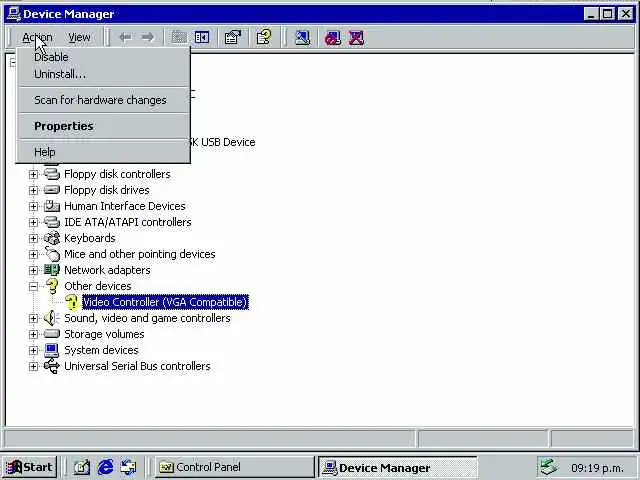
Task: Click the Back arrow toolbar button
Action: pyautogui.click(x=125, y=38)
